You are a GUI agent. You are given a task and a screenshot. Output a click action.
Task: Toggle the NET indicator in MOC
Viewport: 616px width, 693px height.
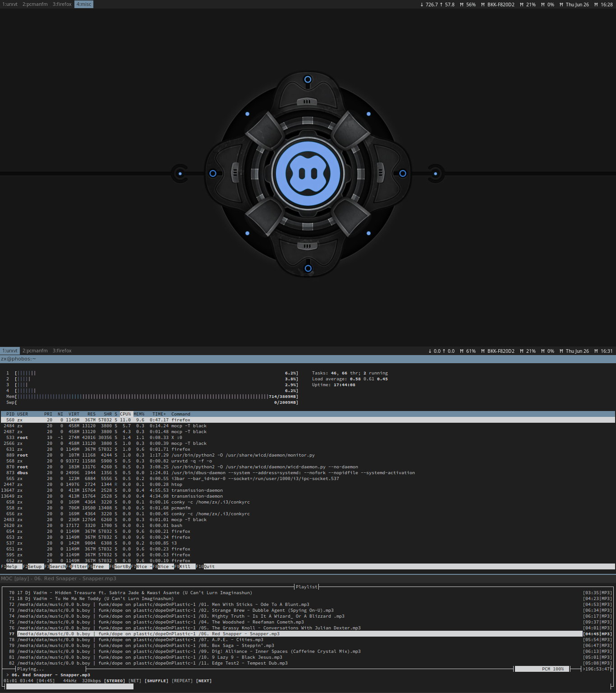pyautogui.click(x=135, y=681)
